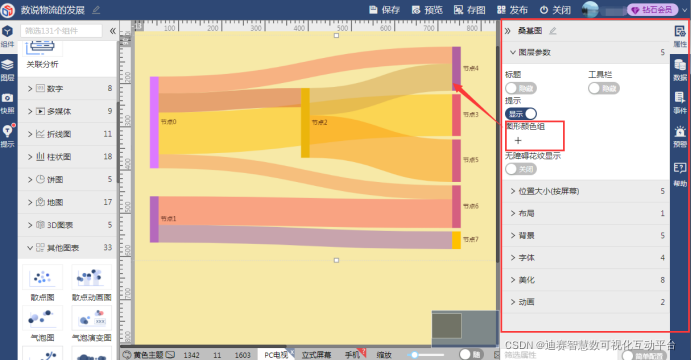
Task: Open the 数据 data tab icon
Action: point(680,70)
